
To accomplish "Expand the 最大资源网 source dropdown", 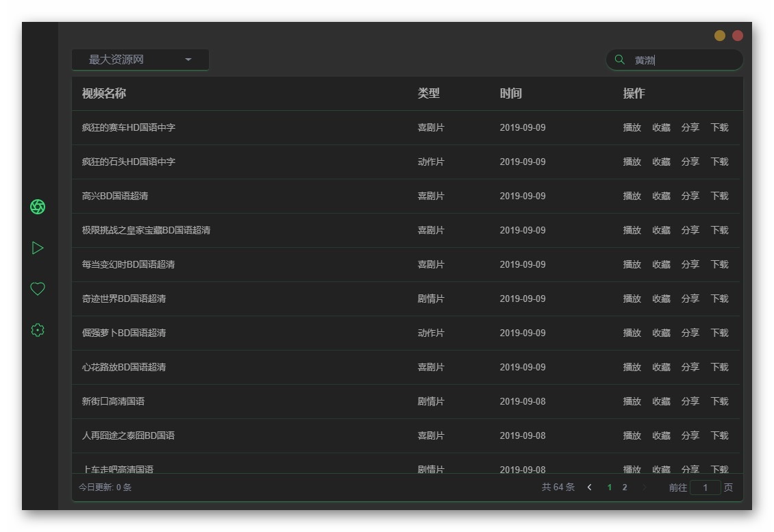I will (140, 60).
